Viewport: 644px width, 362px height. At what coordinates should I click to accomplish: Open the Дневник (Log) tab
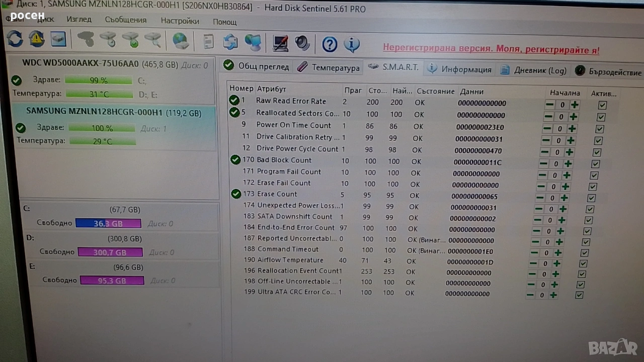(x=533, y=70)
